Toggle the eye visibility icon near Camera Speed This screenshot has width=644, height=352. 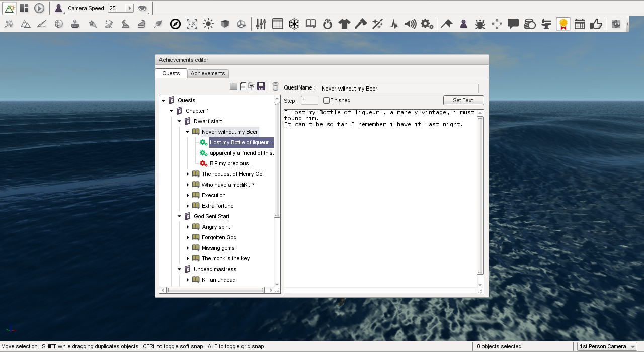[x=142, y=8]
